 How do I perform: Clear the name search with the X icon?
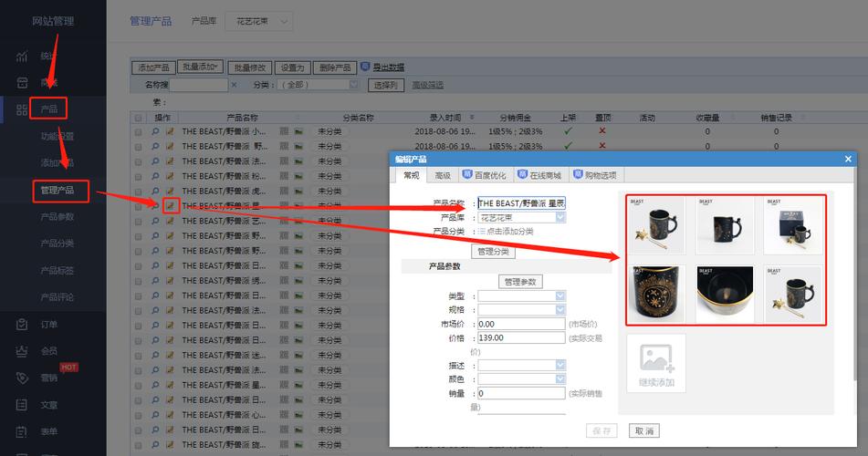click(234, 85)
